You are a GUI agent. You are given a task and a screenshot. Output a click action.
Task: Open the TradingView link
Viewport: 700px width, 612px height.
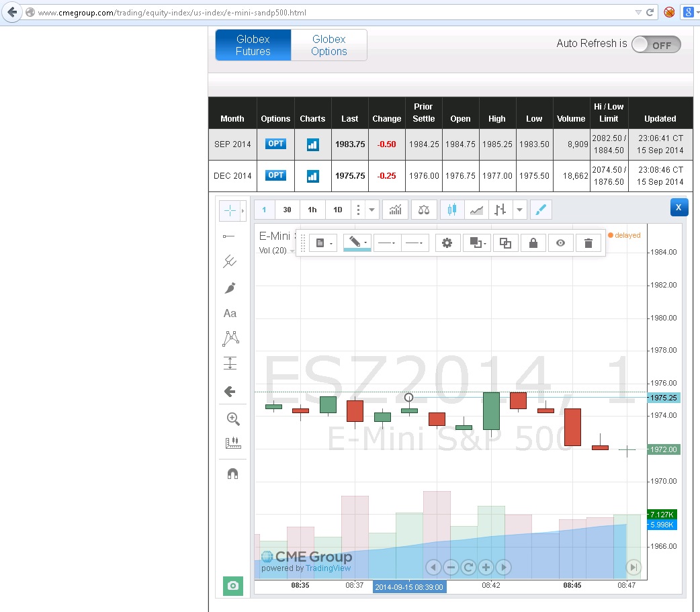coord(328,568)
